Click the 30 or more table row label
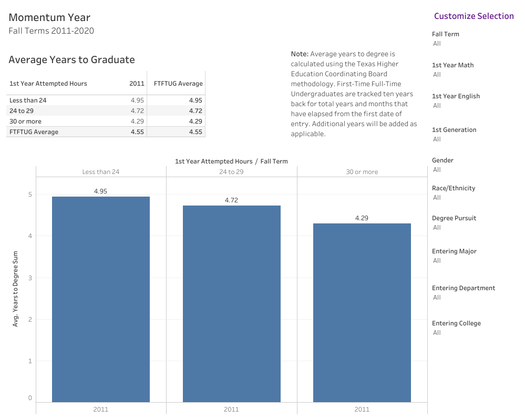Image resolution: width=525 pixels, height=420 pixels. (25, 121)
